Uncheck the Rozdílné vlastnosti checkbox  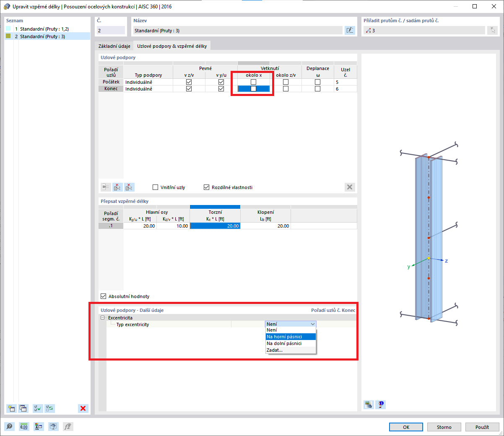click(x=206, y=187)
